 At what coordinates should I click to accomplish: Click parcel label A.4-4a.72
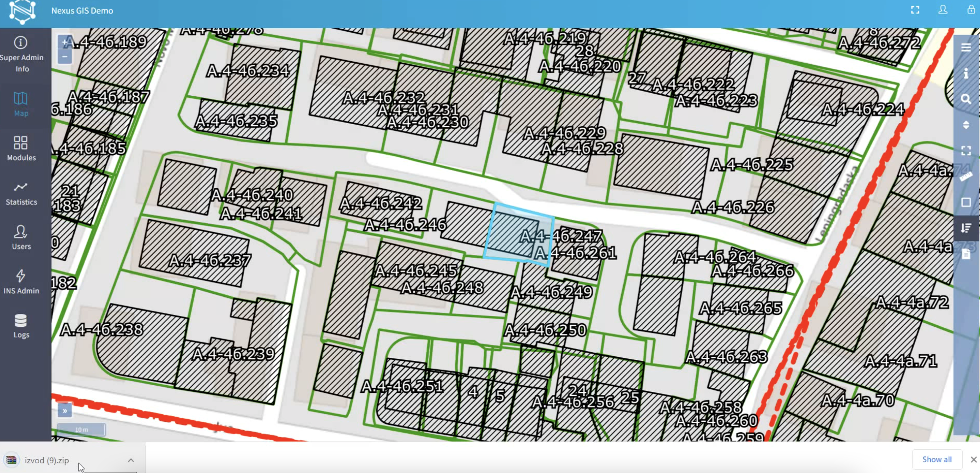(x=912, y=303)
